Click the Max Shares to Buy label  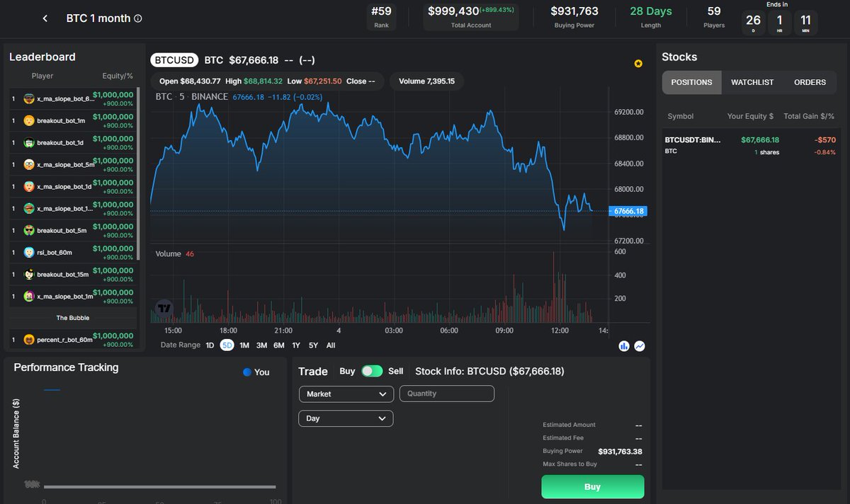[x=570, y=464]
